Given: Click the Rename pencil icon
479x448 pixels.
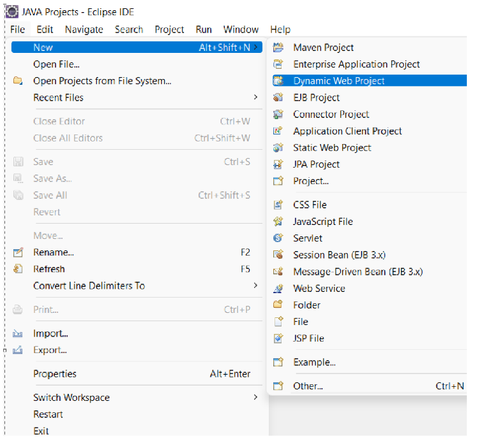Looking at the screenshot, I should point(18,252).
